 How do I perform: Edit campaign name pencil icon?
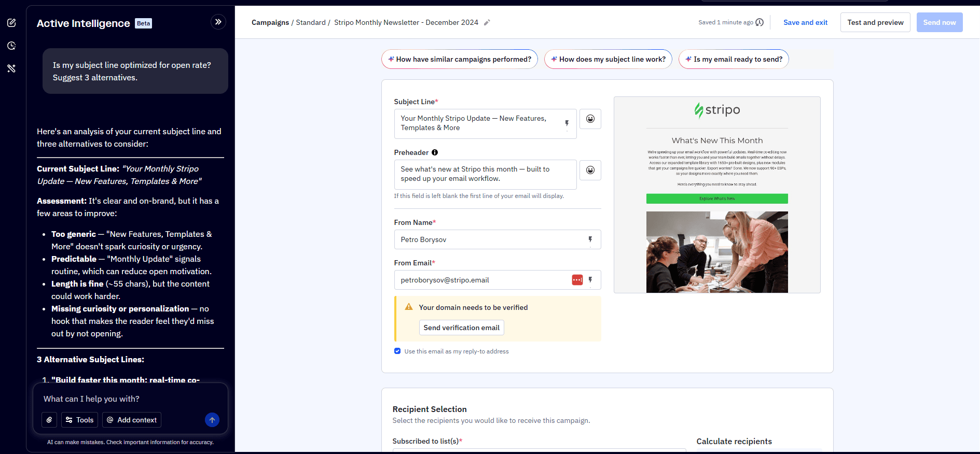pos(487,22)
